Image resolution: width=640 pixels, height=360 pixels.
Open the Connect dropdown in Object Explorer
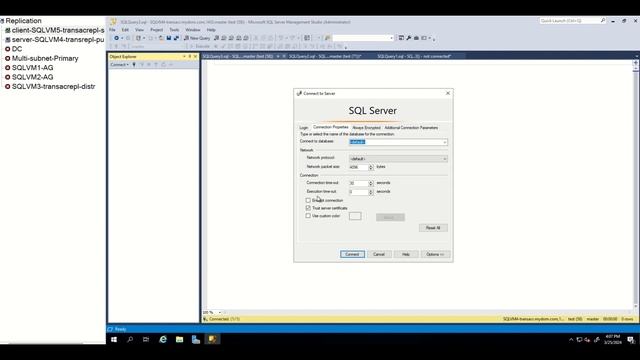pyautogui.click(x=119, y=64)
